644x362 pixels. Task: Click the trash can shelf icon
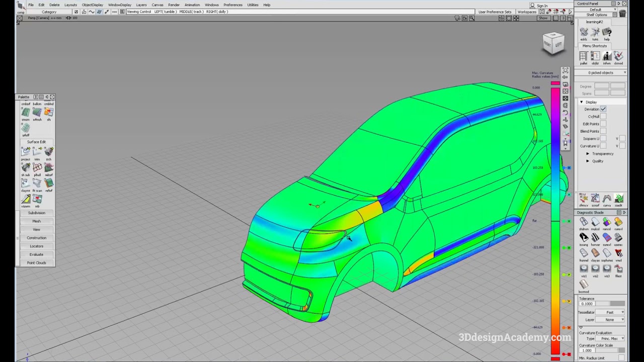pos(622,14)
